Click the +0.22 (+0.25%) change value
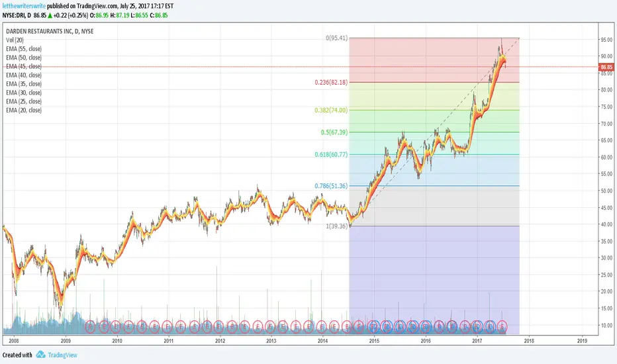Screen dimensions: 617x364 71,15
